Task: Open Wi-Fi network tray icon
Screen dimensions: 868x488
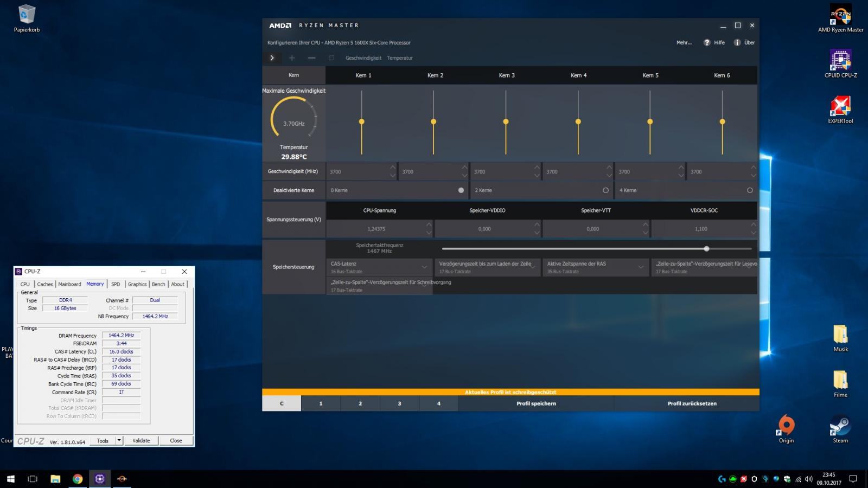Action: tap(798, 479)
